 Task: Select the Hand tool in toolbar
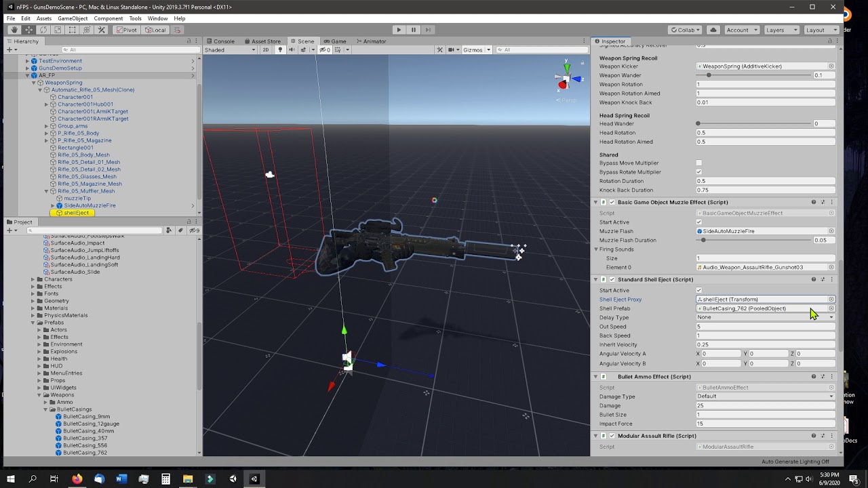14,30
